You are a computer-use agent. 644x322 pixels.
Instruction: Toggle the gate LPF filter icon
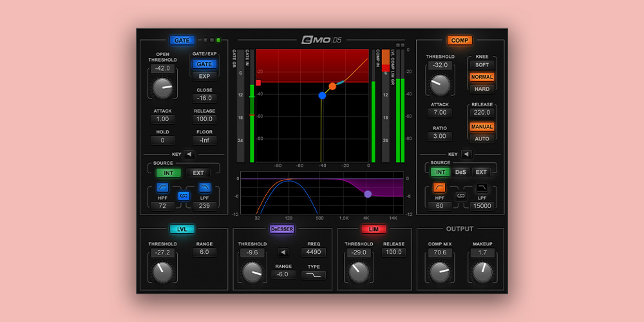205,188
